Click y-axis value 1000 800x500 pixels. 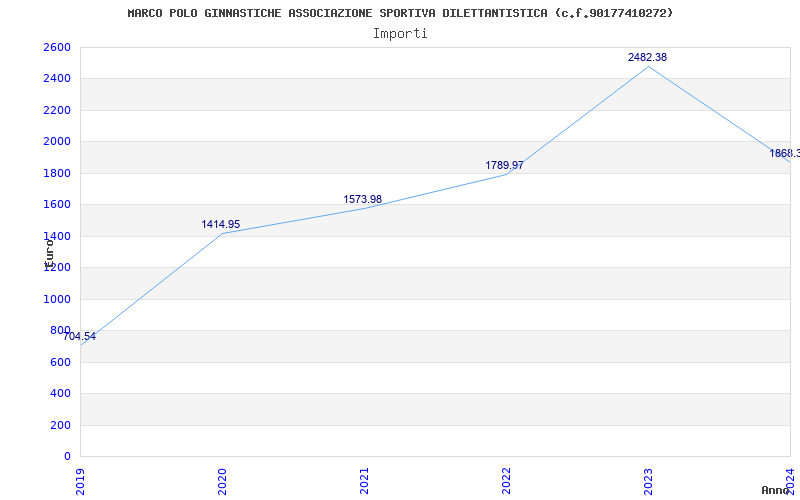click(57, 299)
